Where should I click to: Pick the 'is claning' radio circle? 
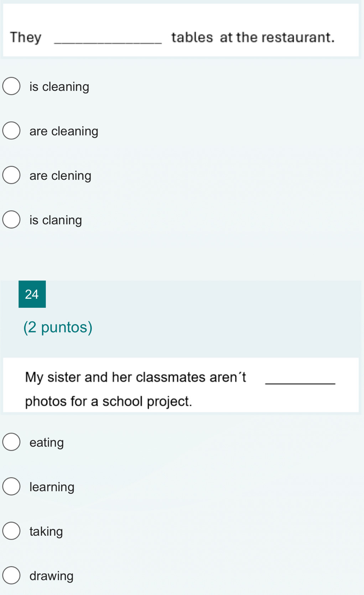coord(11,220)
